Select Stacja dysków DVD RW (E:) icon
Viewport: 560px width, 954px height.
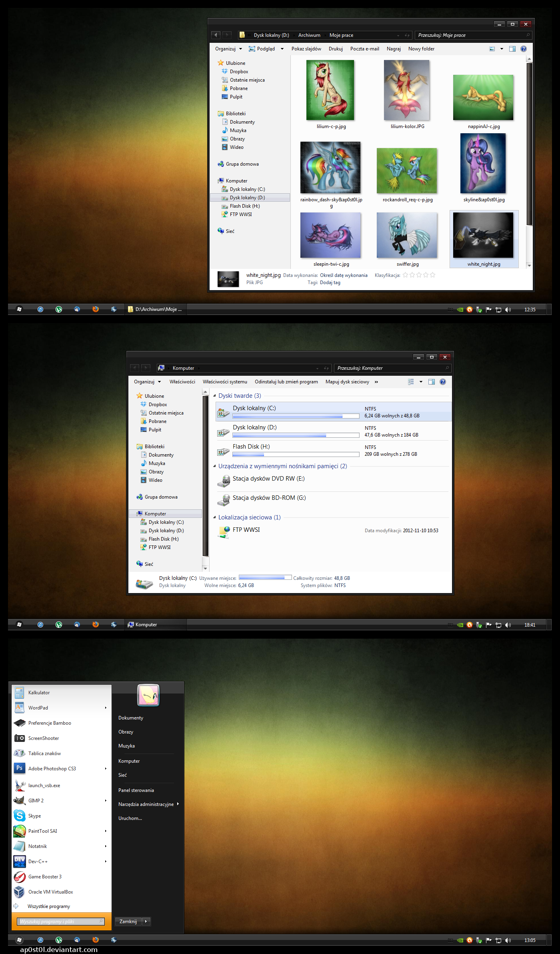pyautogui.click(x=224, y=481)
